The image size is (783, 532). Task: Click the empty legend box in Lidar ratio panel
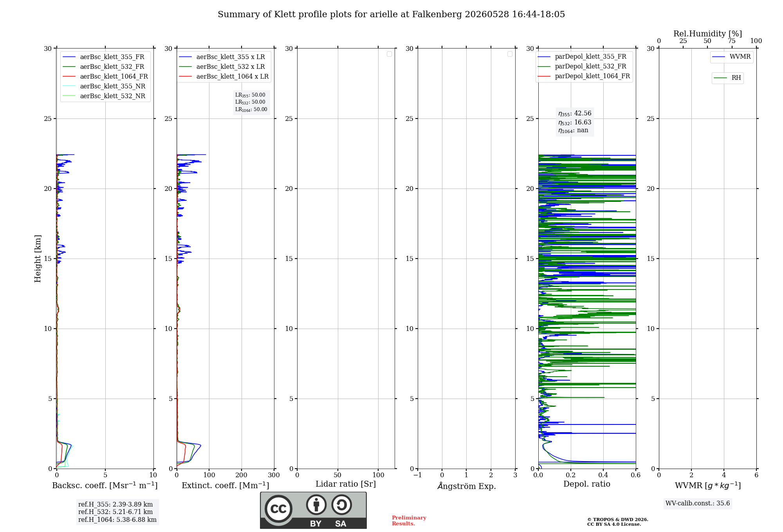(x=389, y=54)
